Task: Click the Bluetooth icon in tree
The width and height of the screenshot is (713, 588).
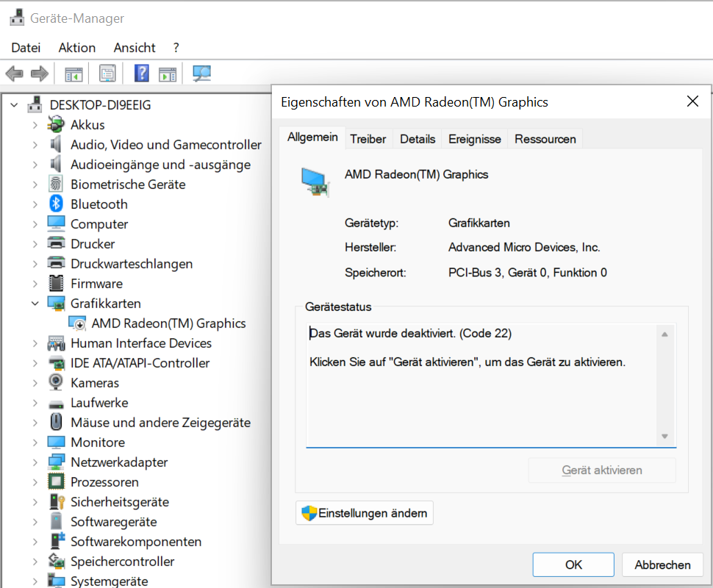Action: pos(56,204)
